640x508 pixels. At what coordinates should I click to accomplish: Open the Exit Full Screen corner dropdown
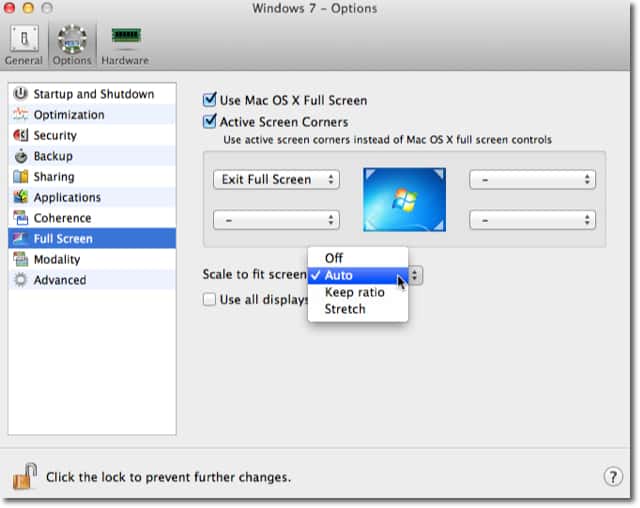(x=276, y=180)
